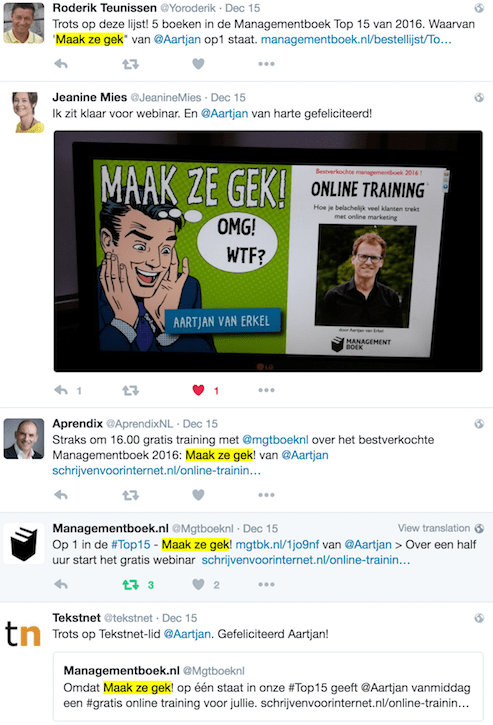Viewport: 493px width, 725px height.
Task: Click globe icon on Tekstnet tweet
Action: tap(480, 618)
